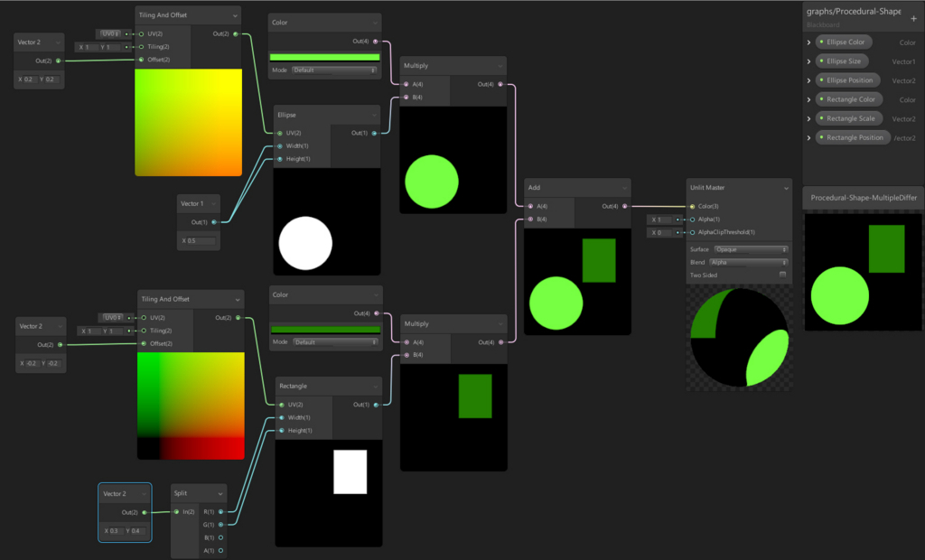Image resolution: width=925 pixels, height=560 pixels.
Task: Click the Y 0.4 field on selected Vector 2
Action: [135, 531]
